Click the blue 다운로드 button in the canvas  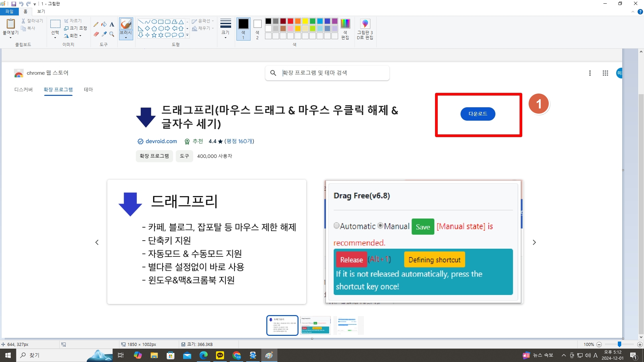[x=478, y=114]
